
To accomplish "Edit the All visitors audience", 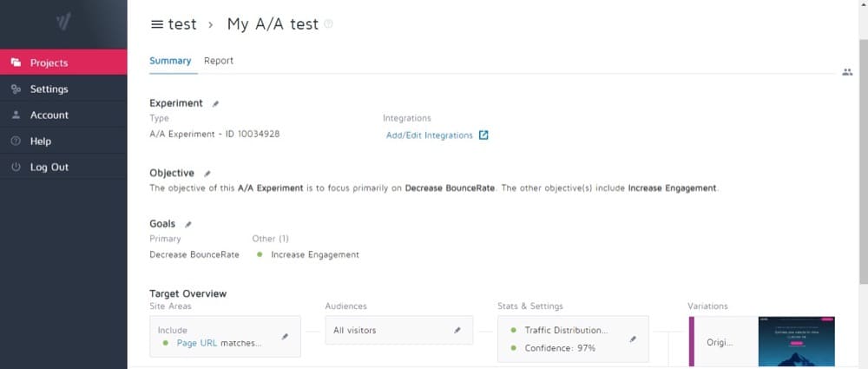I will point(457,330).
